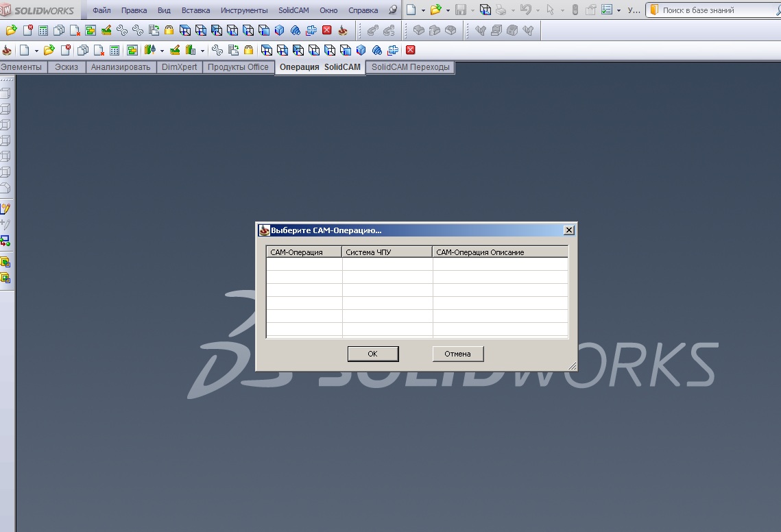The width and height of the screenshot is (781, 532).
Task: Open the Options icon in the standard toolbar
Action: 607,10
